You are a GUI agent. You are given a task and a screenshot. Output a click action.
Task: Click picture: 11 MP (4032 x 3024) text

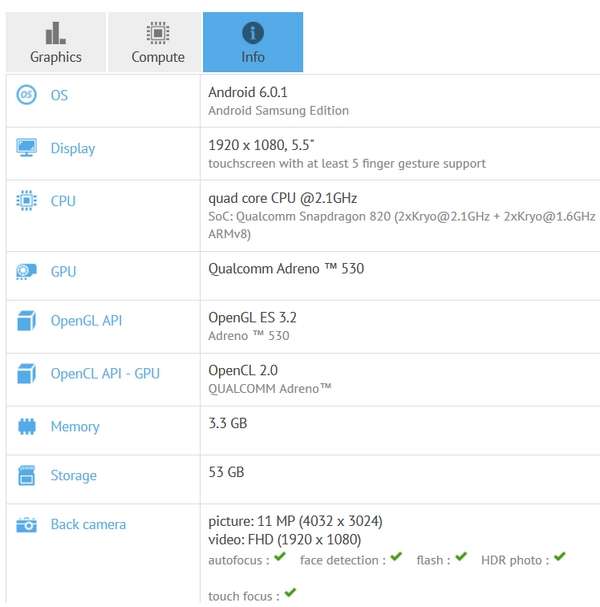pyautogui.click(x=295, y=521)
